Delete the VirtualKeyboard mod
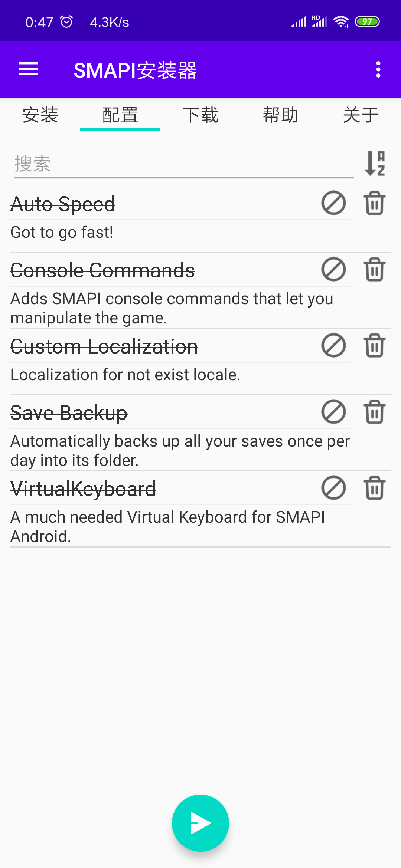Screen dimensions: 401x868 (375, 488)
